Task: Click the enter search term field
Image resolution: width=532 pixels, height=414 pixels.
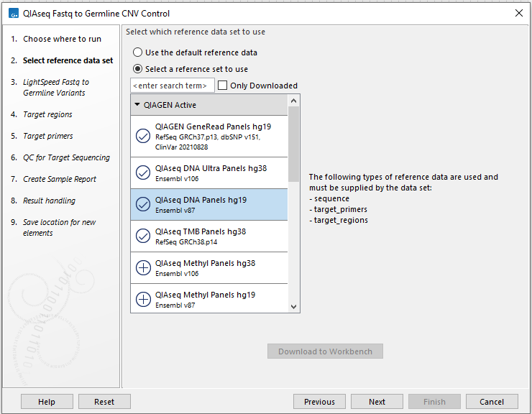Action: tap(173, 86)
